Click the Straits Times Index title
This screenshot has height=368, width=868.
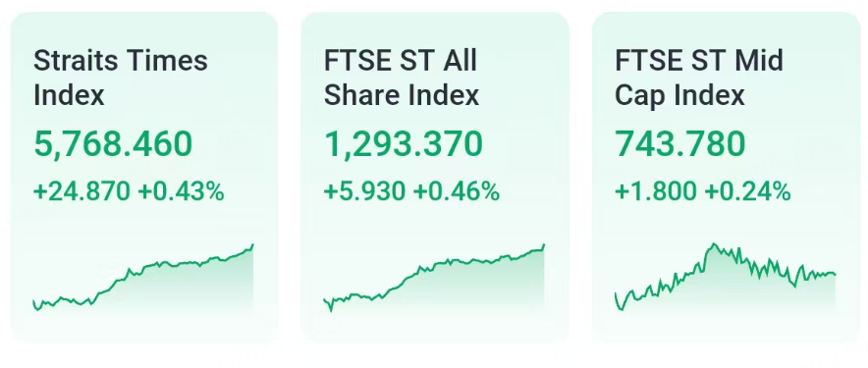coord(120,79)
